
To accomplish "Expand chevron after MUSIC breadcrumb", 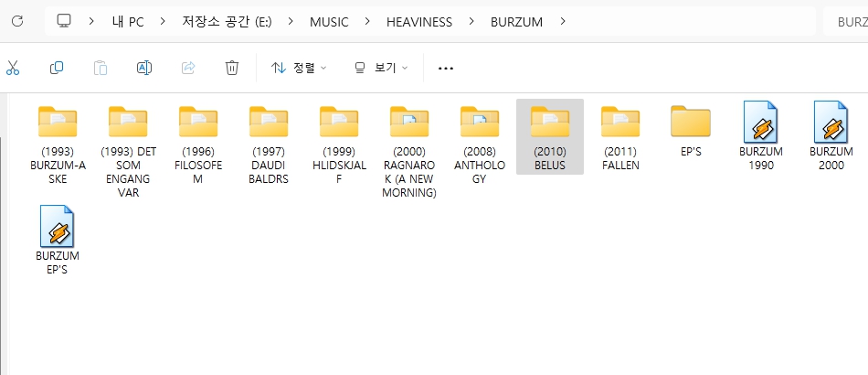I will [367, 22].
